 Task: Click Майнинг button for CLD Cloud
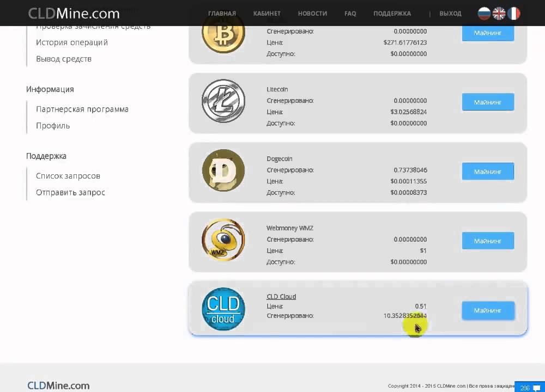pos(488,310)
